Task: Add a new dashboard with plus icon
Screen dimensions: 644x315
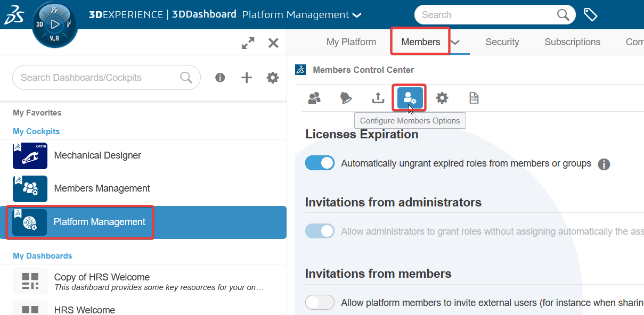Action: (x=246, y=78)
